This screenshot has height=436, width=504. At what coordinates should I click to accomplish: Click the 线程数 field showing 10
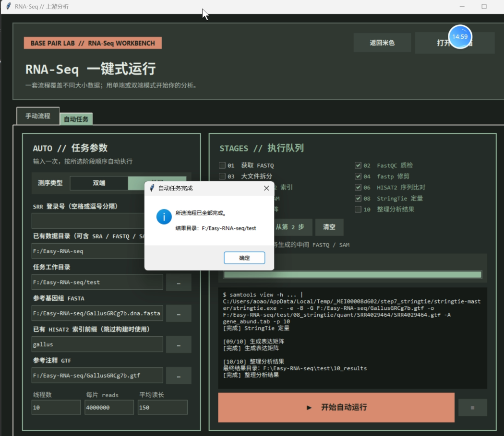point(56,407)
